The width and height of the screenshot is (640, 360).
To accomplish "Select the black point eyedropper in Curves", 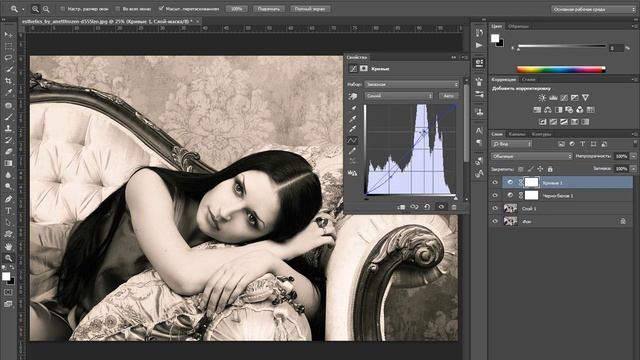I will click(x=353, y=109).
